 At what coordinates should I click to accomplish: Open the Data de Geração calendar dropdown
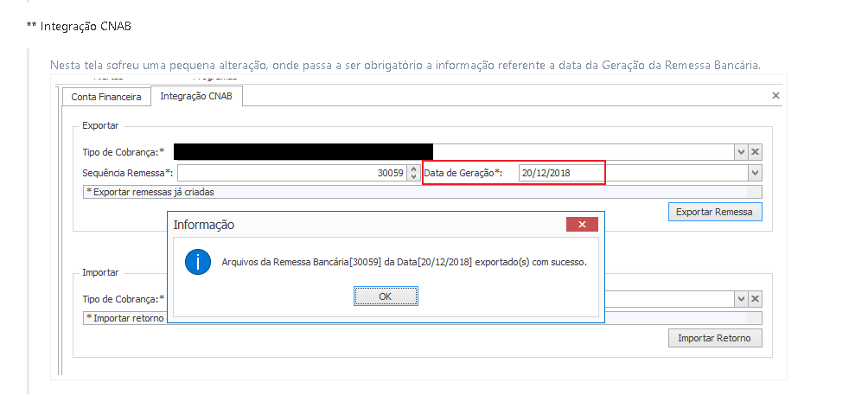(x=755, y=173)
